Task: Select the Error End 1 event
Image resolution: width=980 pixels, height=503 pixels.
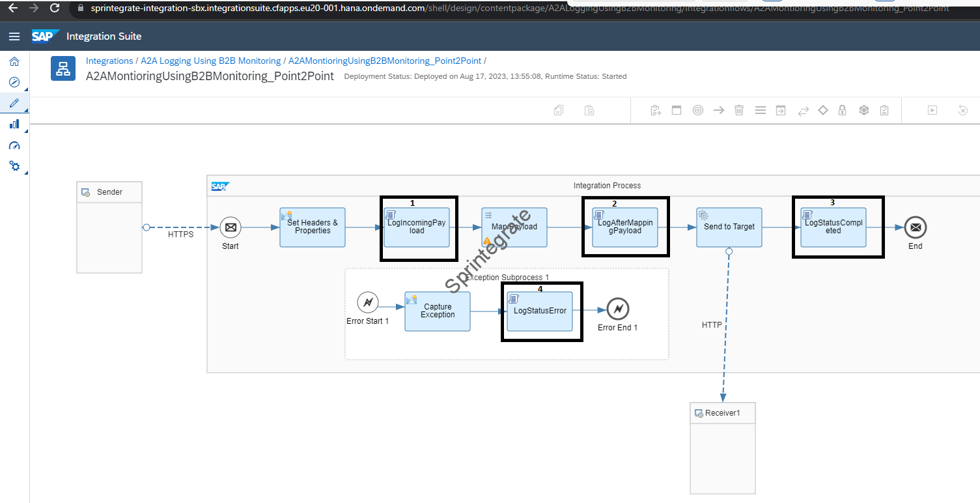Action: (618, 308)
